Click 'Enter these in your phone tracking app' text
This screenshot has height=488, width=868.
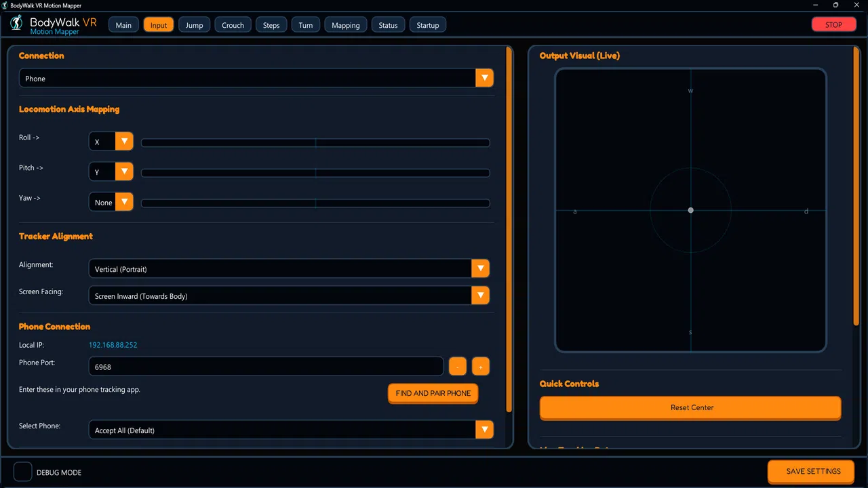(79, 390)
